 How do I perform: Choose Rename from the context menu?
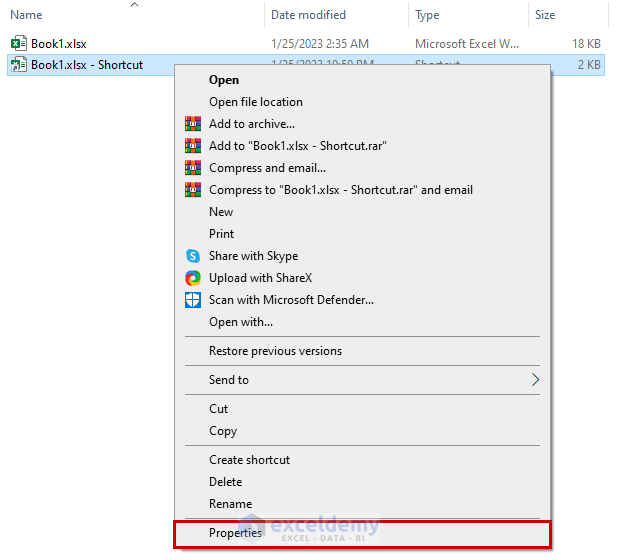click(x=230, y=504)
